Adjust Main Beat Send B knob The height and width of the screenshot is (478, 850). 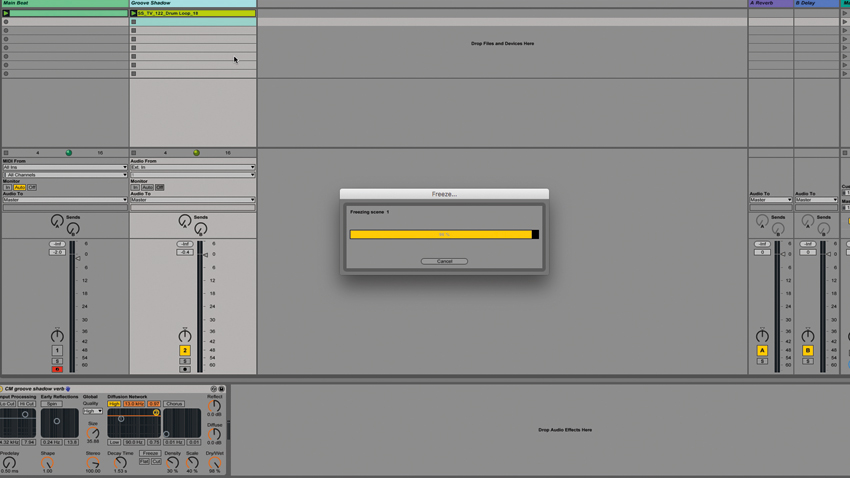(x=73, y=229)
